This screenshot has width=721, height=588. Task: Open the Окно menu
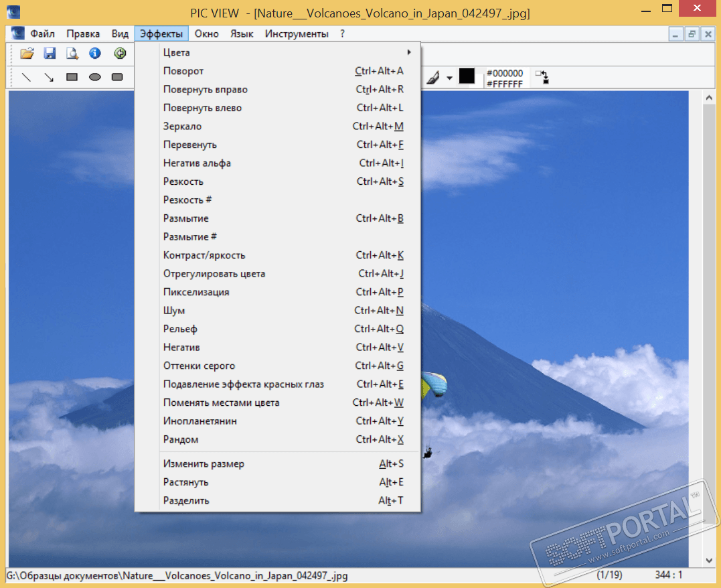coord(206,33)
